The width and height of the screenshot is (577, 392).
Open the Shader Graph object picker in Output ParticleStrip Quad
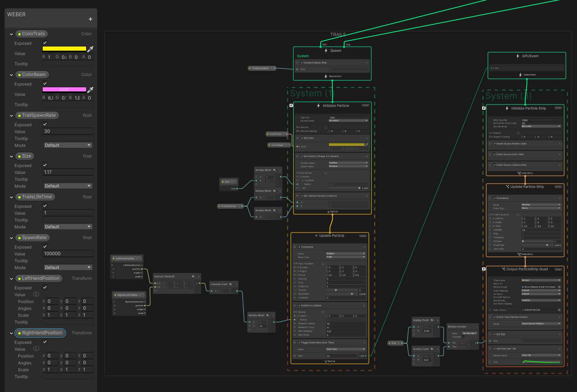pyautogui.click(x=559, y=287)
